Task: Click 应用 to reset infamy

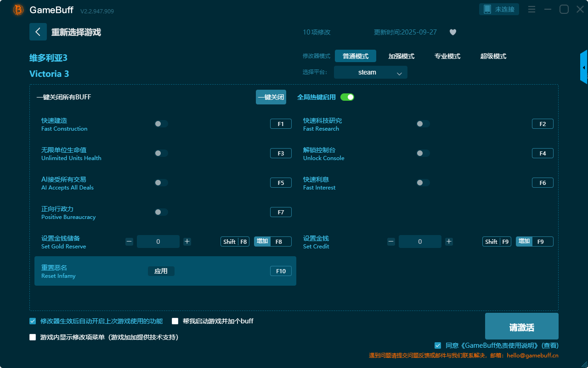Action: [161, 271]
